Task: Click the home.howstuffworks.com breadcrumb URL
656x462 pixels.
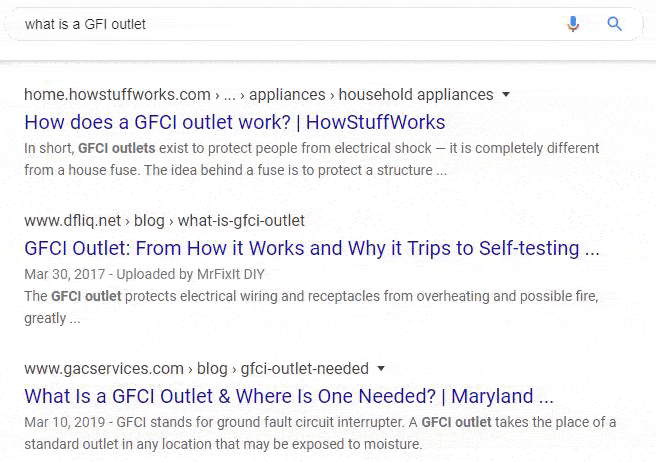Action: [x=259, y=95]
